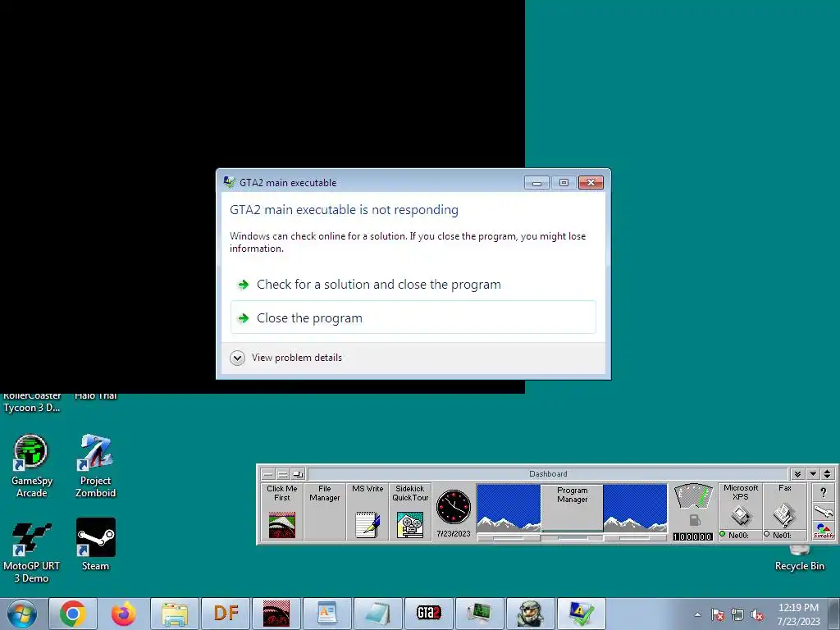840x630 pixels.
Task: Launch Click Me First in Dashboard
Action: 282,511
